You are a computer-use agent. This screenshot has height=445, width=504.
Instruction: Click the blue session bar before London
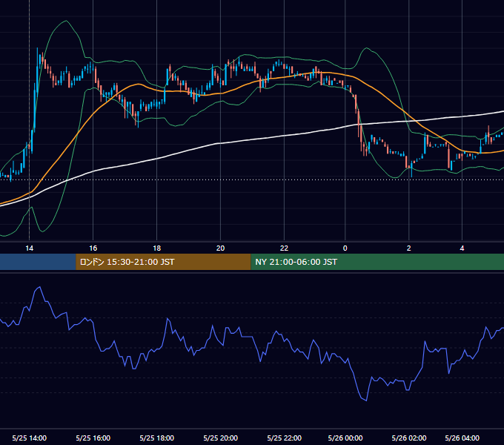38,262
